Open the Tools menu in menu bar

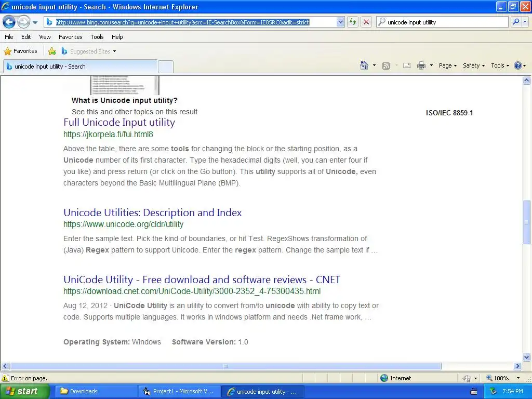pos(97,37)
